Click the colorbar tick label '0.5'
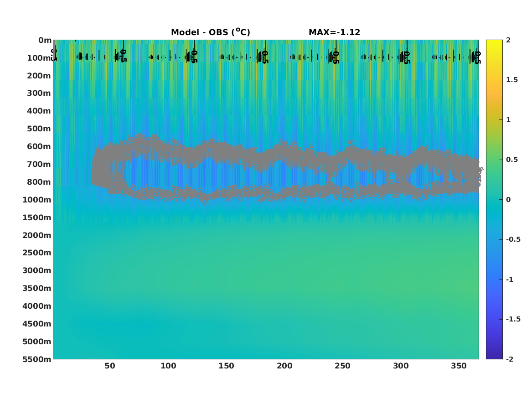The height and width of the screenshot is (399, 532). (x=512, y=160)
